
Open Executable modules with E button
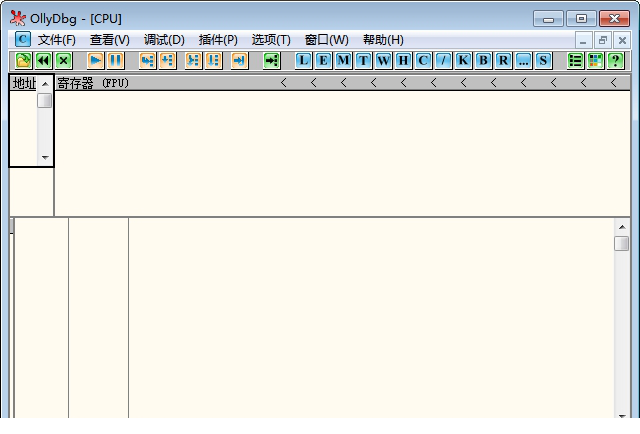(323, 61)
